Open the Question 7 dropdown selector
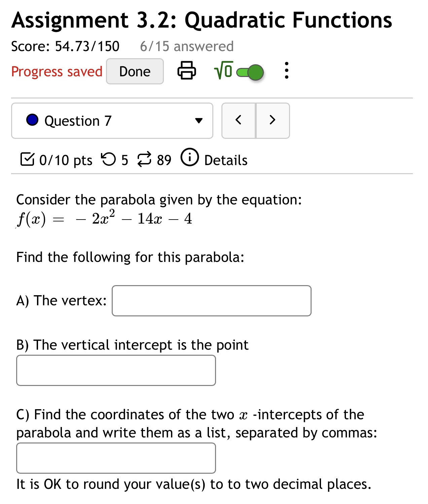428x504 pixels. 112,120
